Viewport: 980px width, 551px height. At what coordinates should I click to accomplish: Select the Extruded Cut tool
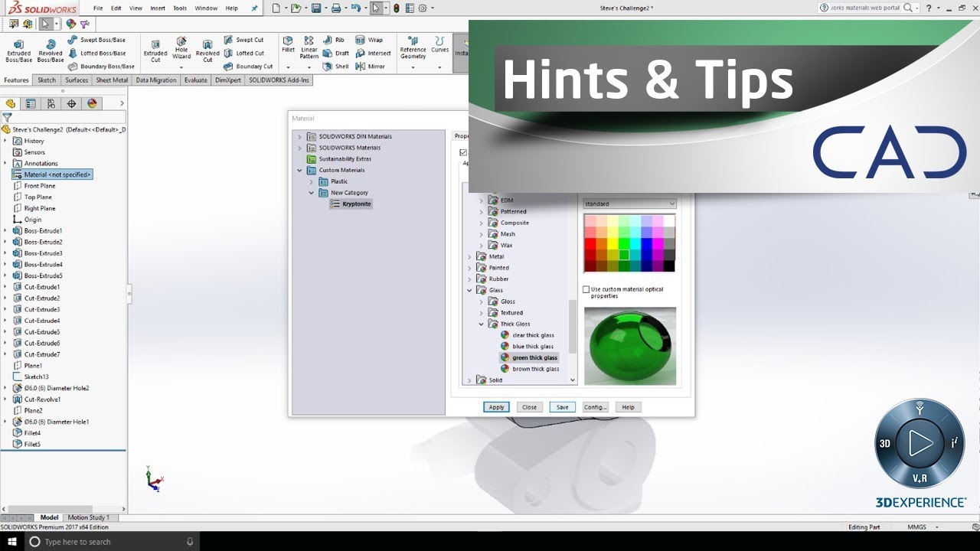[155, 51]
